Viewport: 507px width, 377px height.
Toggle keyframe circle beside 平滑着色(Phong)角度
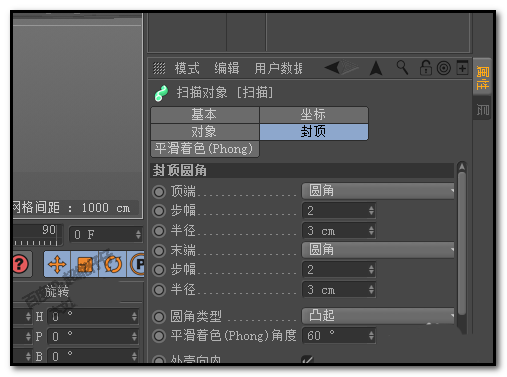click(x=159, y=336)
